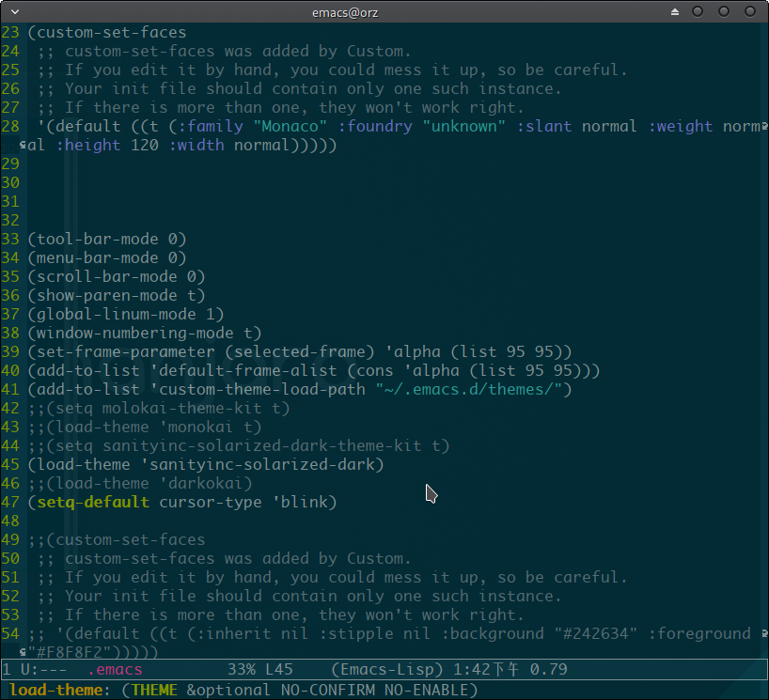Open the window menu chevron in title bar
The image size is (769, 700).
click(x=15, y=12)
